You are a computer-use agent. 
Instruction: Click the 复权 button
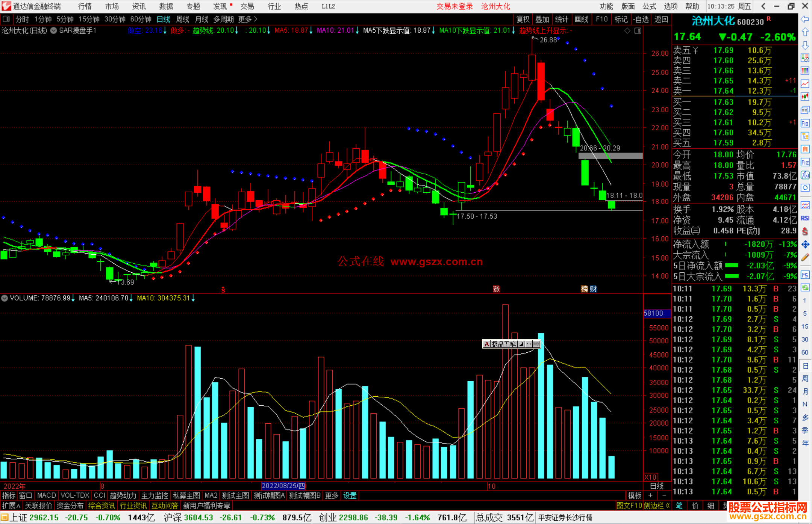pyautogui.click(x=523, y=19)
